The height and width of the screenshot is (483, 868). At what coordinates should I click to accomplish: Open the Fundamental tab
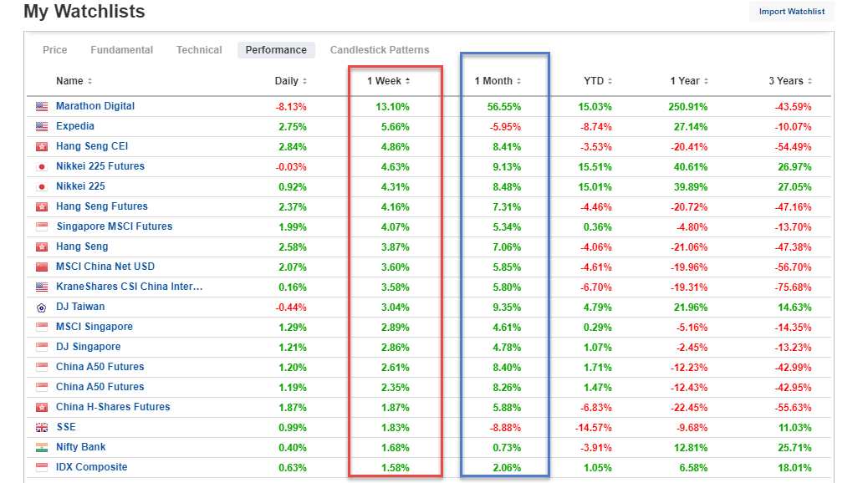tap(122, 50)
